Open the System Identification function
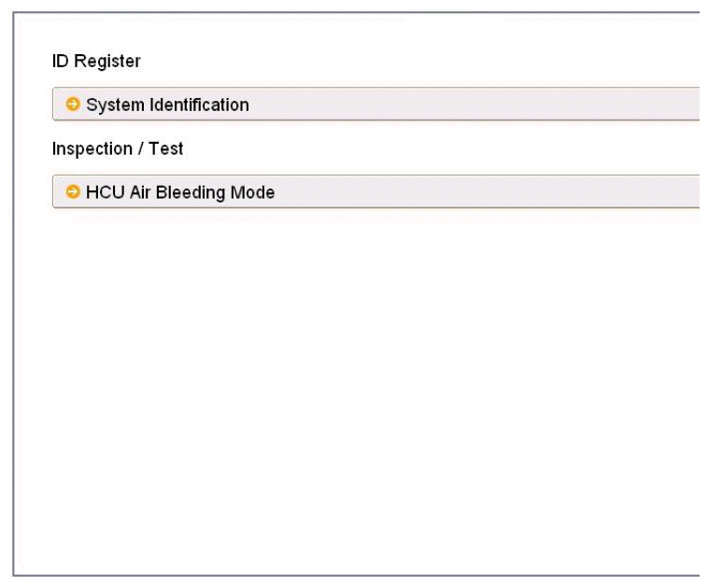This screenshot has width=708, height=588. [x=375, y=105]
